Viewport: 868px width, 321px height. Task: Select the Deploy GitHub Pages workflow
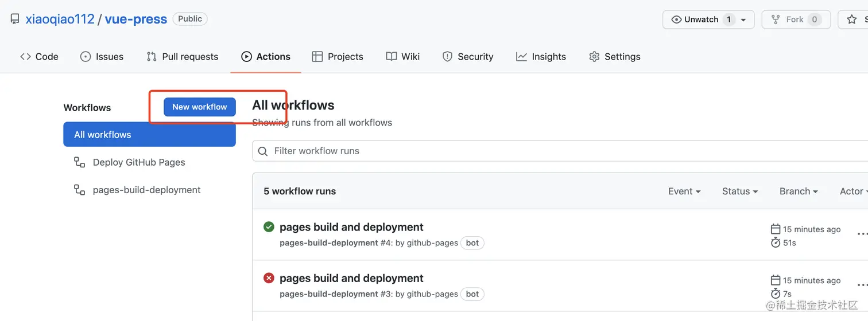[x=139, y=162]
